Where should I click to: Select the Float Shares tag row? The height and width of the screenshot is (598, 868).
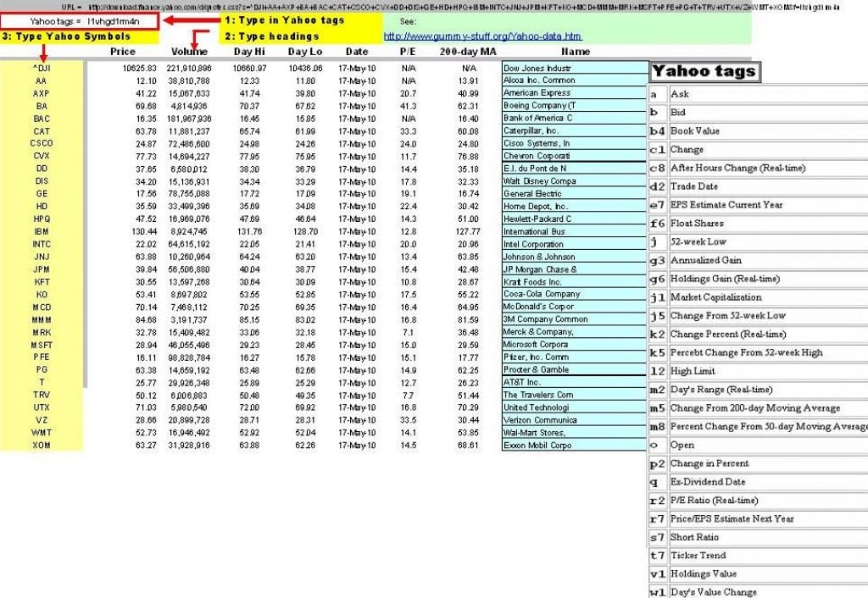click(x=759, y=224)
